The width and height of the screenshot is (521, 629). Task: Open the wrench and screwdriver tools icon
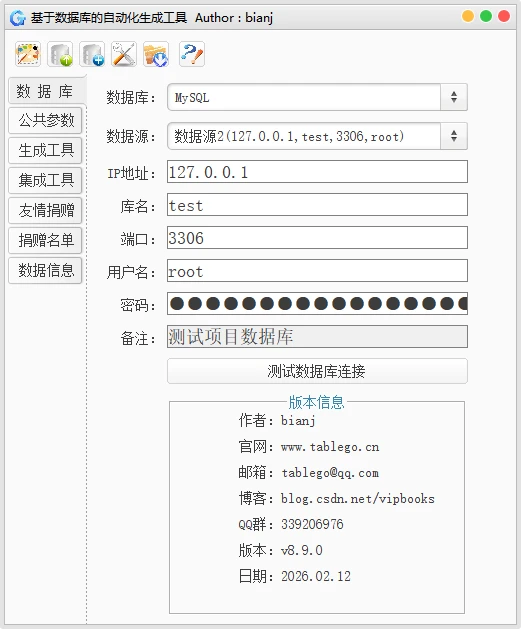tap(124, 54)
